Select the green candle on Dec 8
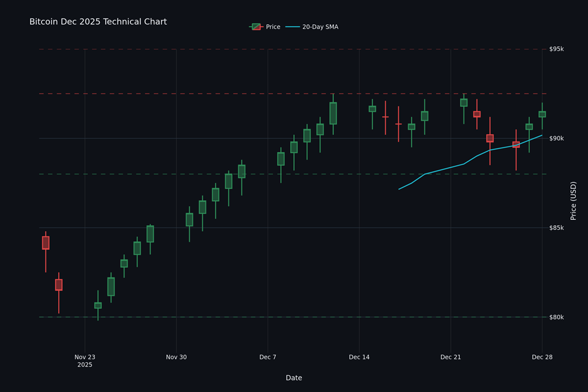The image size is (588, 392). click(281, 159)
